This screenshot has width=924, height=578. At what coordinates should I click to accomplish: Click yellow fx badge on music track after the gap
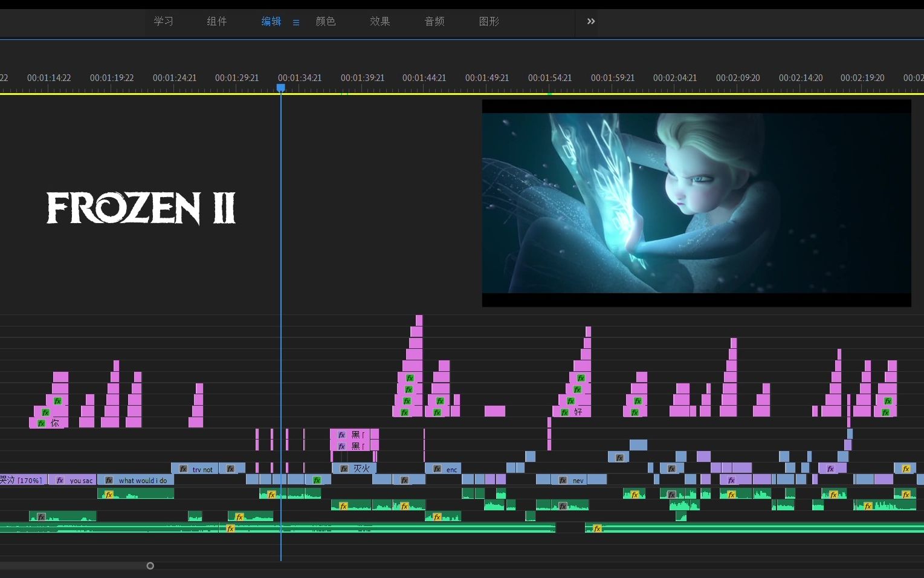click(x=597, y=528)
